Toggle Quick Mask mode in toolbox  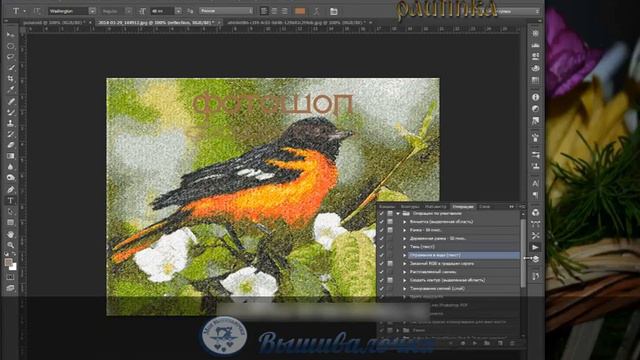click(x=11, y=277)
